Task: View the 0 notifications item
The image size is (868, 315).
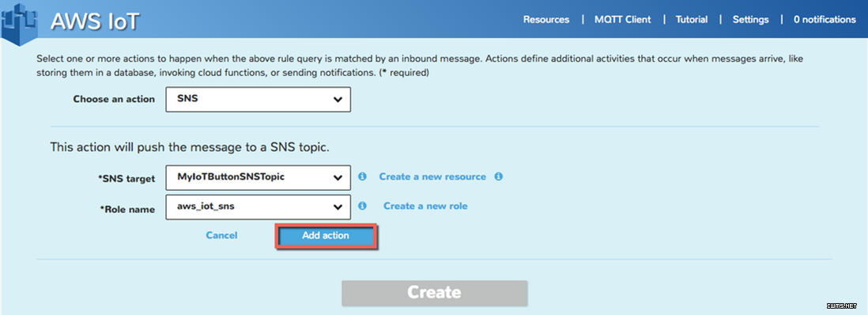Action: 825,20
